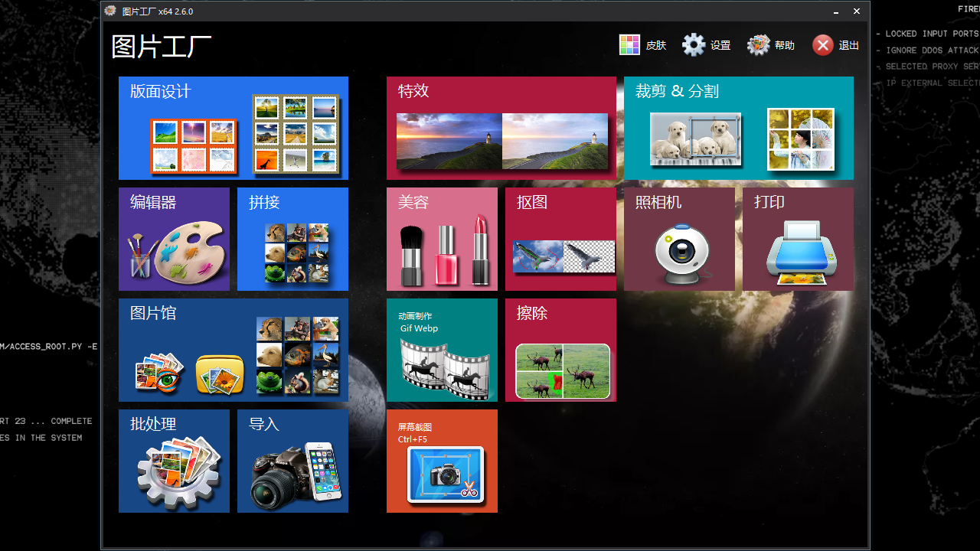Click the 皮肤 skin button
The width and height of the screenshot is (980, 551).
click(642, 45)
